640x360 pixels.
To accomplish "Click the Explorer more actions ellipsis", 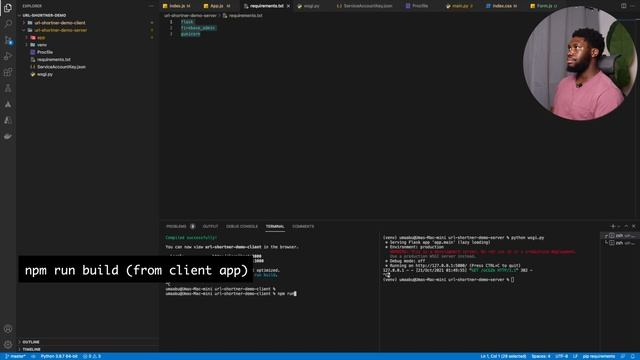I will tap(151, 6).
